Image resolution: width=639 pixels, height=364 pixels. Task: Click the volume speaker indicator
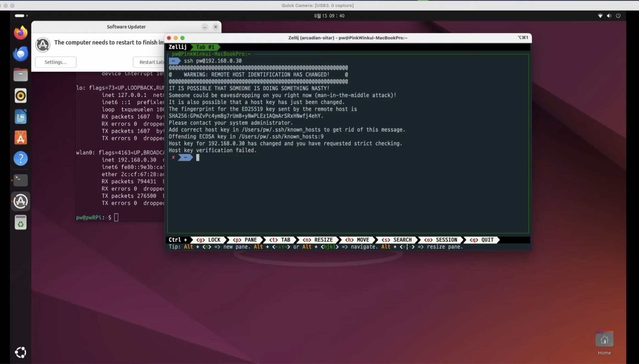coord(609,16)
